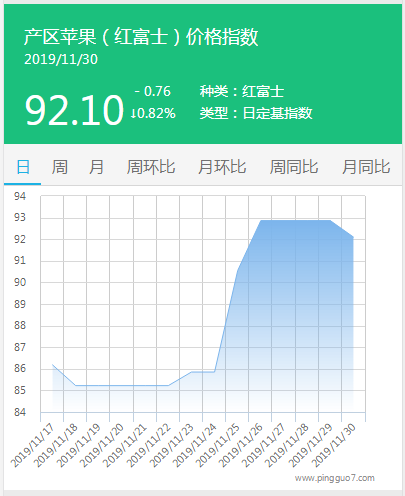Switch to the 周 weekly tab
Viewport: 405px width, 496px height.
tap(60, 167)
